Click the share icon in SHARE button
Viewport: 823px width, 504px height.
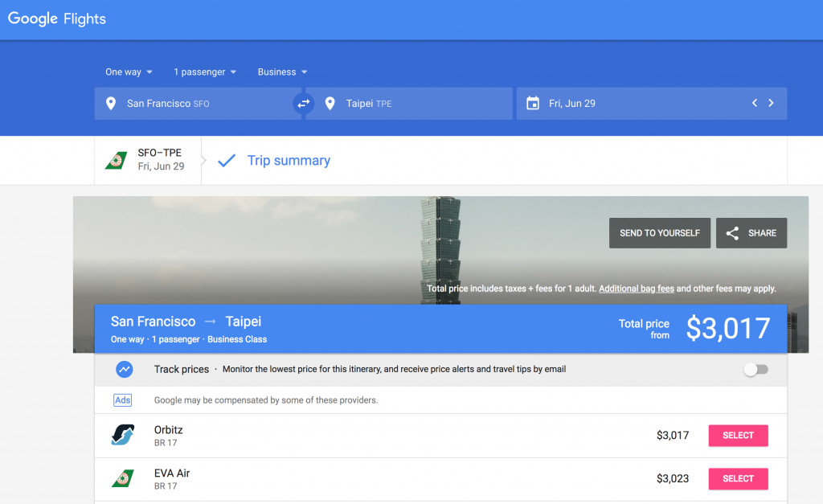coord(732,233)
